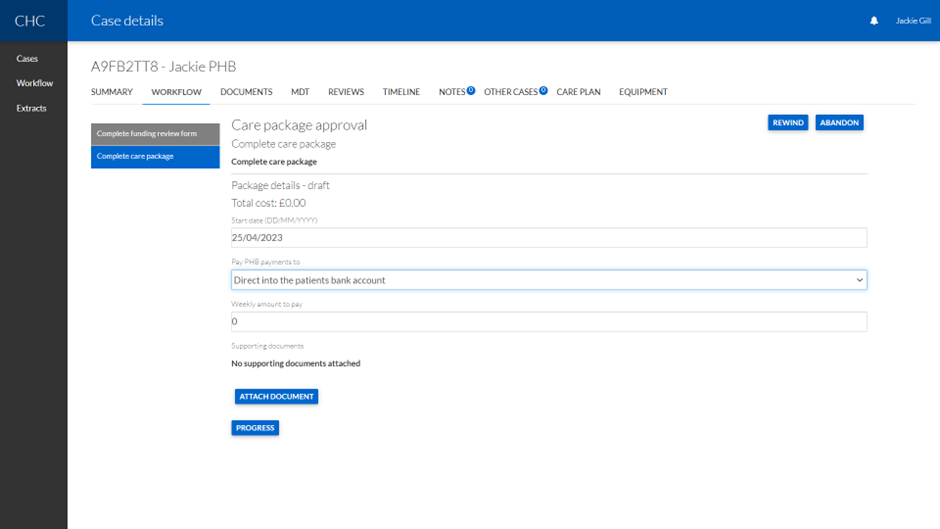Screen dimensions: 940x529
Task: Click the notification bell icon
Action: (873, 21)
